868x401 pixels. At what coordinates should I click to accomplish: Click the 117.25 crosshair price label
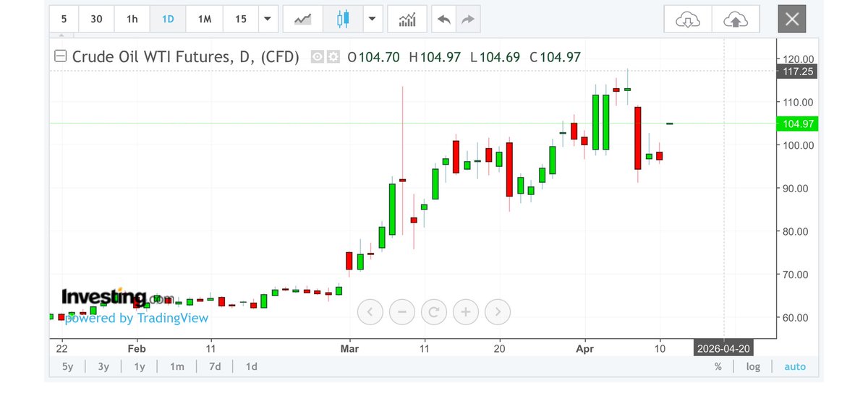(x=798, y=71)
